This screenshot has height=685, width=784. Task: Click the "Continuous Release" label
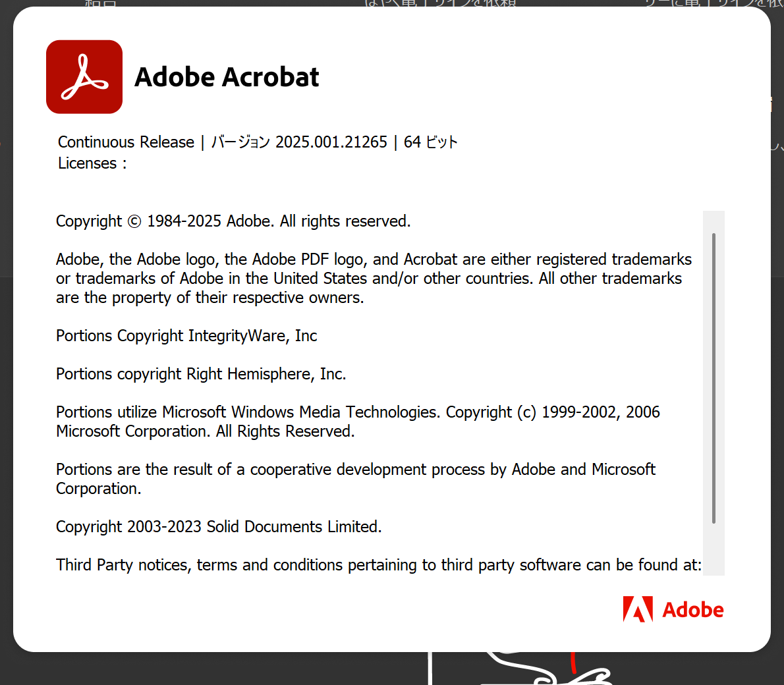pos(126,142)
